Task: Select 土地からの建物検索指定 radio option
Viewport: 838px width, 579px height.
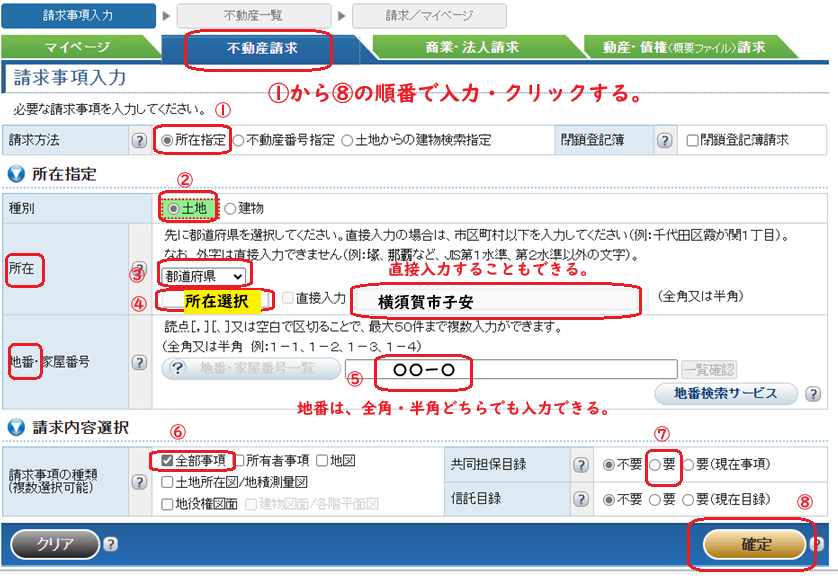Action: tap(347, 141)
